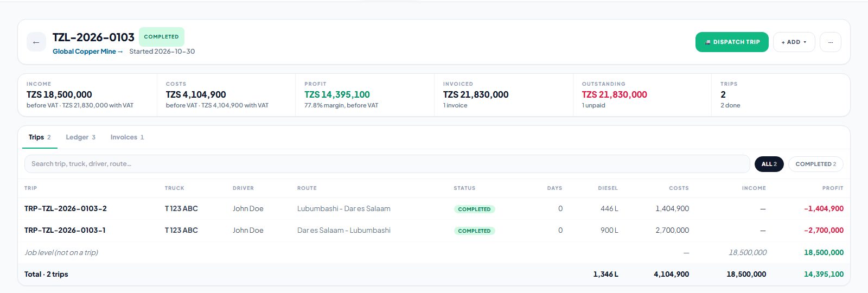Click the Completed badge next to job title
Viewport: 868px width, 293px height.
(161, 37)
